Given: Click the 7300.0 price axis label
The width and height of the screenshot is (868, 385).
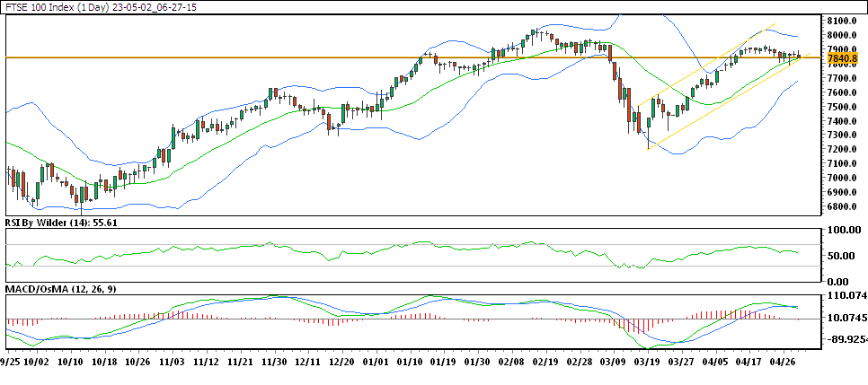Looking at the screenshot, I should coord(842,135).
